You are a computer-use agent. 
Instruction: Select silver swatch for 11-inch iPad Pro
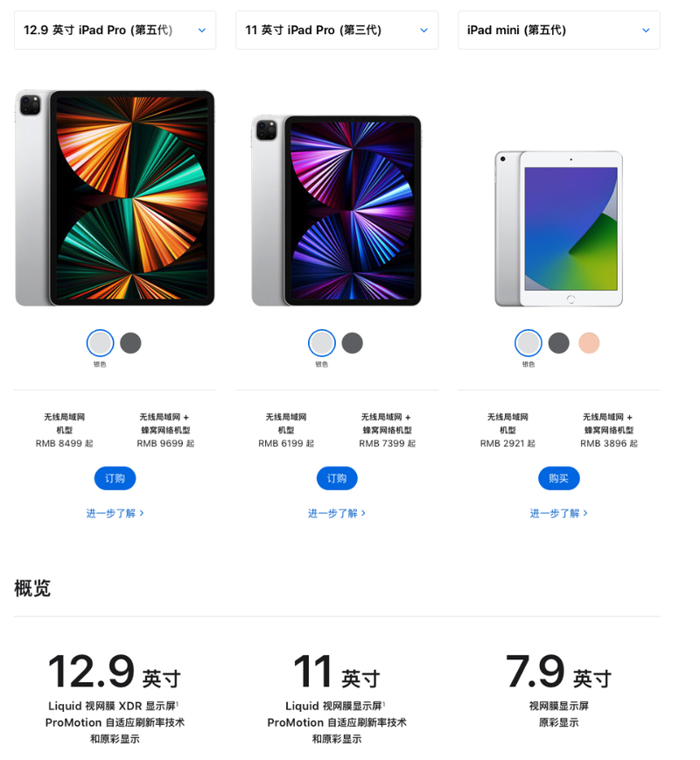tap(322, 343)
